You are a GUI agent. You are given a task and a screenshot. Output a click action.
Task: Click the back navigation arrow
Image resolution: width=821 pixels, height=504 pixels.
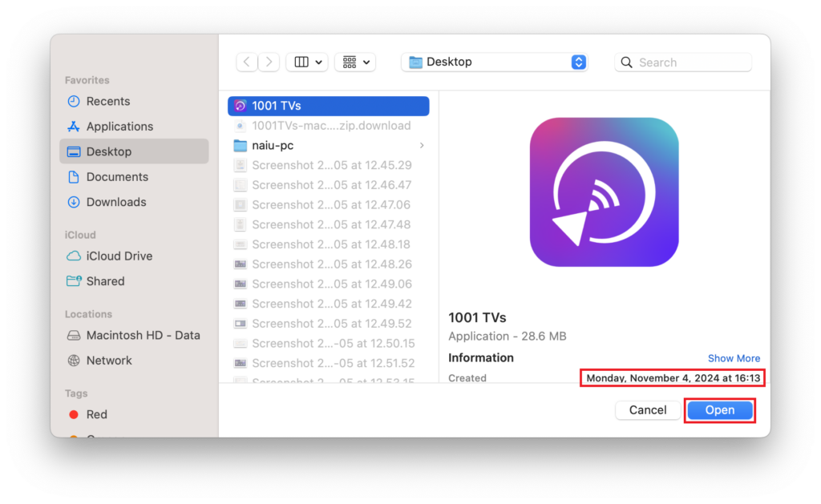[x=247, y=62]
